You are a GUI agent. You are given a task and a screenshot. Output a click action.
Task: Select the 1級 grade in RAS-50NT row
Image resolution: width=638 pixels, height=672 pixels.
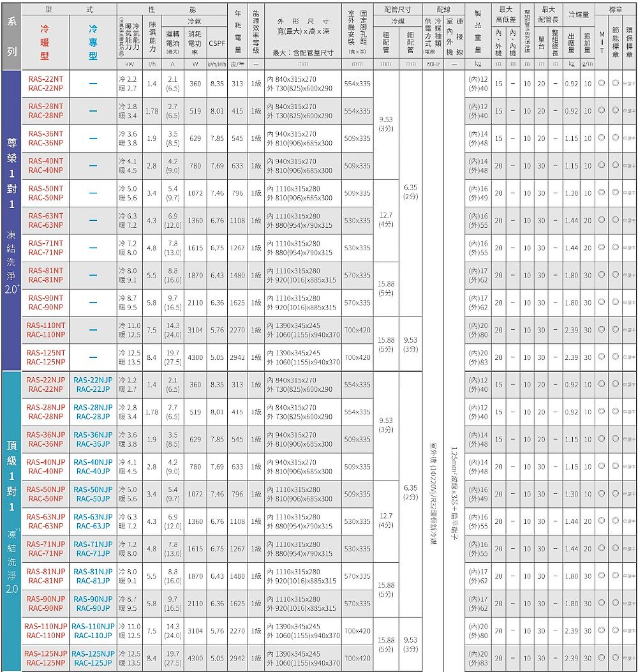point(256,193)
